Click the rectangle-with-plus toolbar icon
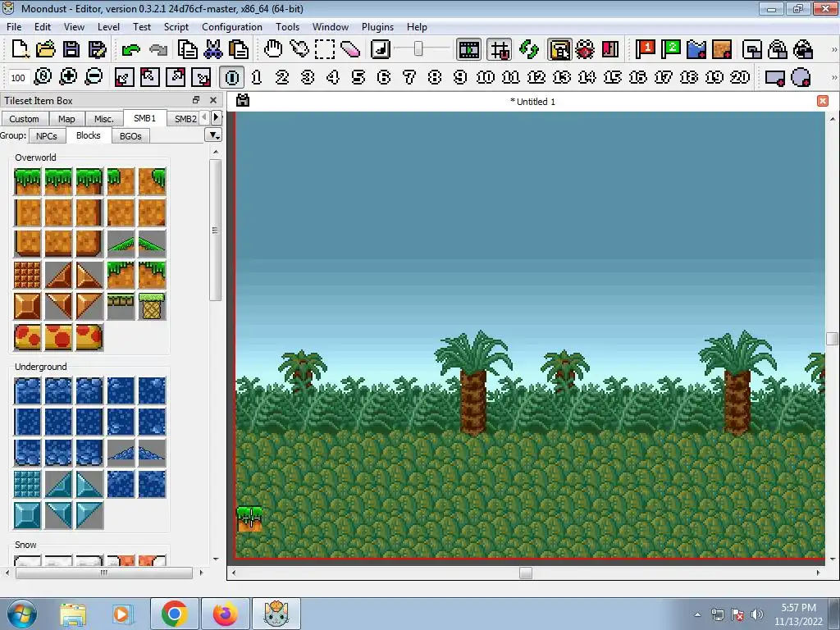Image resolution: width=840 pixels, height=630 pixels. 775,77
